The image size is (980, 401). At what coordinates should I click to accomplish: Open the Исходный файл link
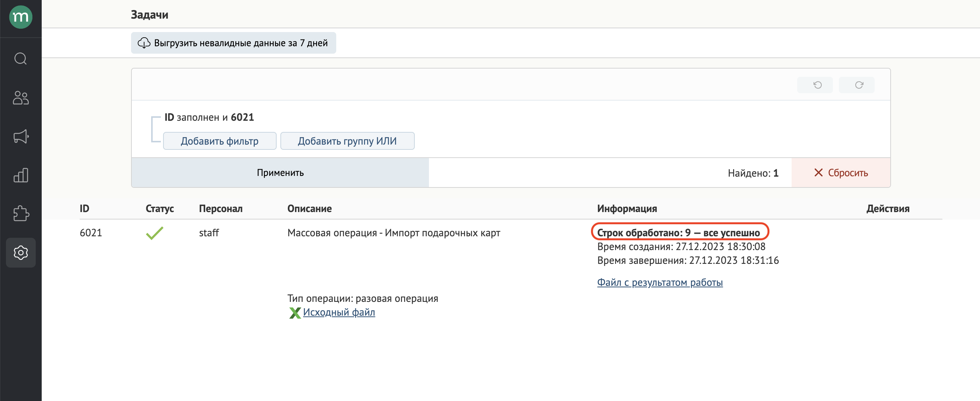(338, 312)
